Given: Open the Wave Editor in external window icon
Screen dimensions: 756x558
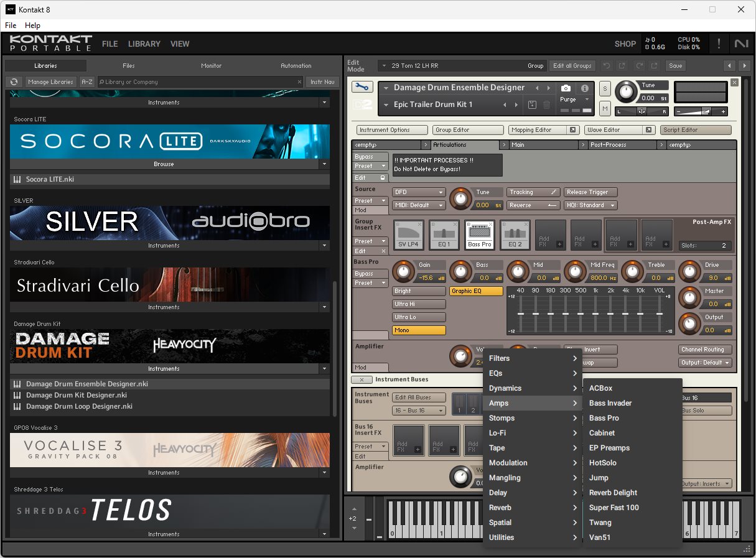Looking at the screenshot, I should point(648,130).
